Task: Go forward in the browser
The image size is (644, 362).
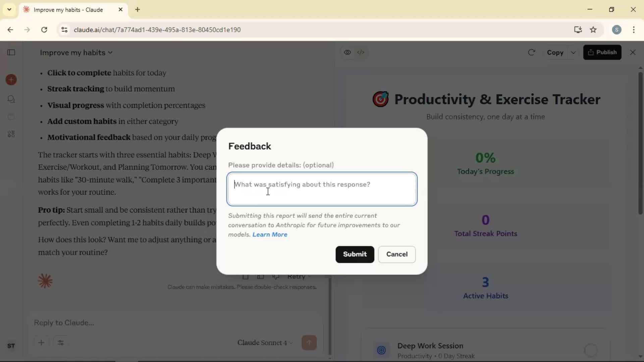Action: tap(27, 29)
